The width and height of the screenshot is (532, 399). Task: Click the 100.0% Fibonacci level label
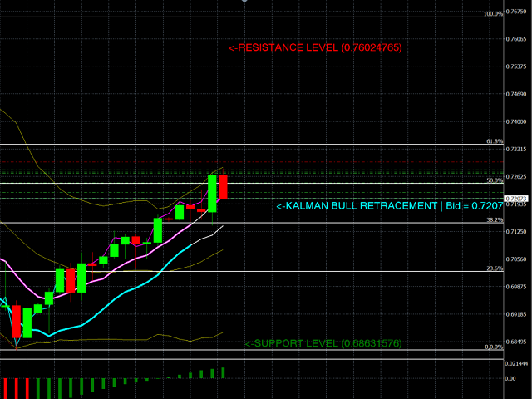point(493,14)
